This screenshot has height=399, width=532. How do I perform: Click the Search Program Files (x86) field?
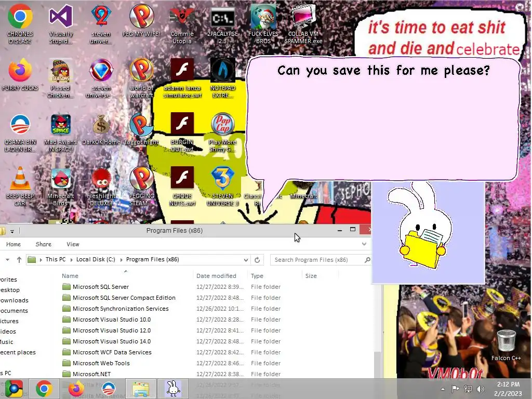click(320, 260)
